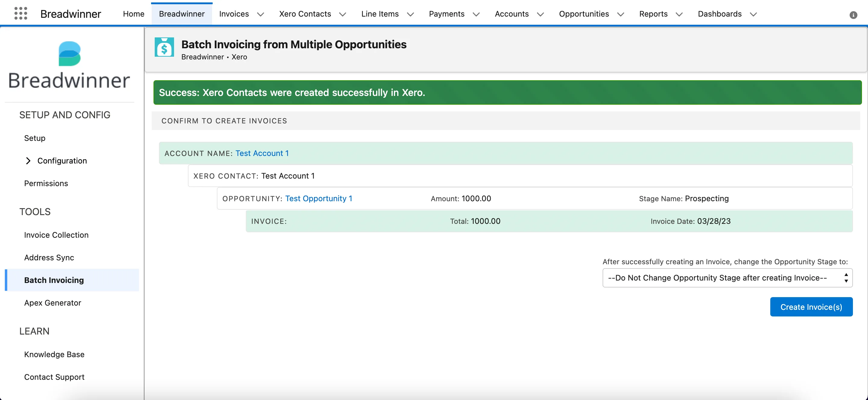
Task: Select the Breadwinner tab
Action: click(x=182, y=14)
